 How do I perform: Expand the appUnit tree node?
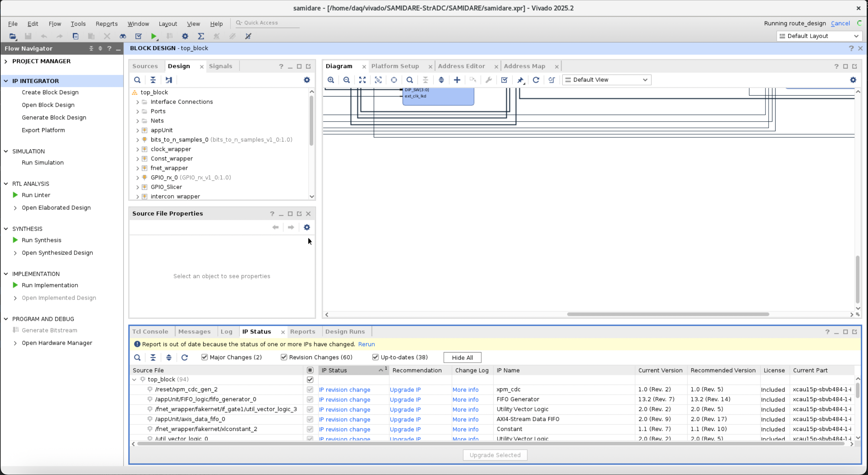137,130
